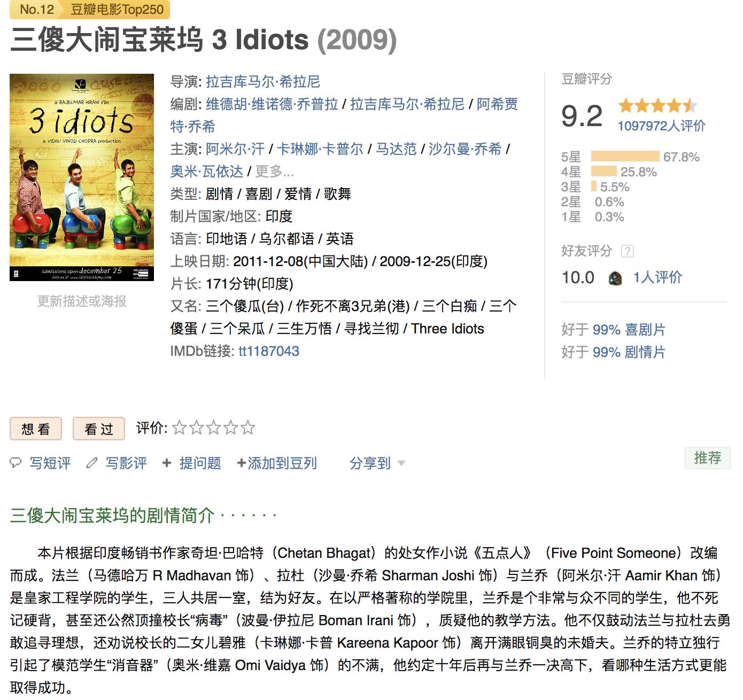Click the 3 Idiots movie poster thumbnail
743x700 pixels.
pyautogui.click(x=82, y=177)
